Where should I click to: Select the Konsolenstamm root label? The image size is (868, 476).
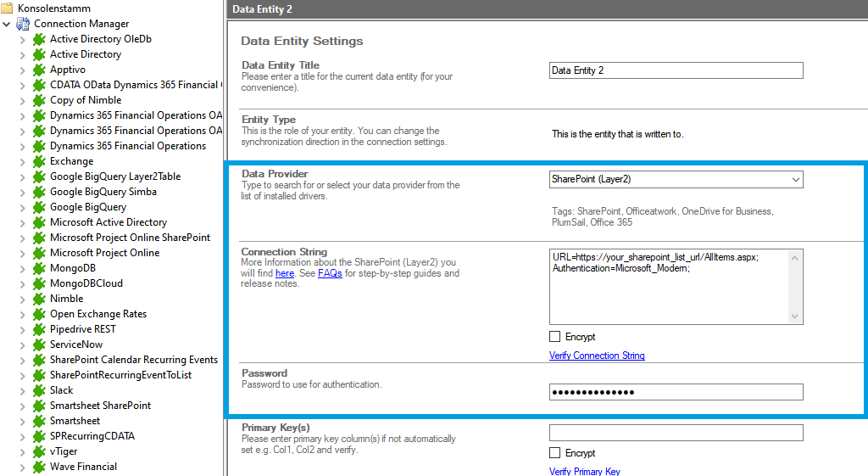pyautogui.click(x=54, y=8)
